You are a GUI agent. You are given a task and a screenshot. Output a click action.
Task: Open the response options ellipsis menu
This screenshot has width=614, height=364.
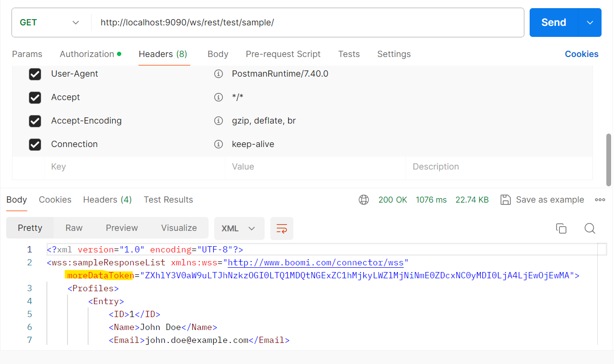pyautogui.click(x=600, y=200)
